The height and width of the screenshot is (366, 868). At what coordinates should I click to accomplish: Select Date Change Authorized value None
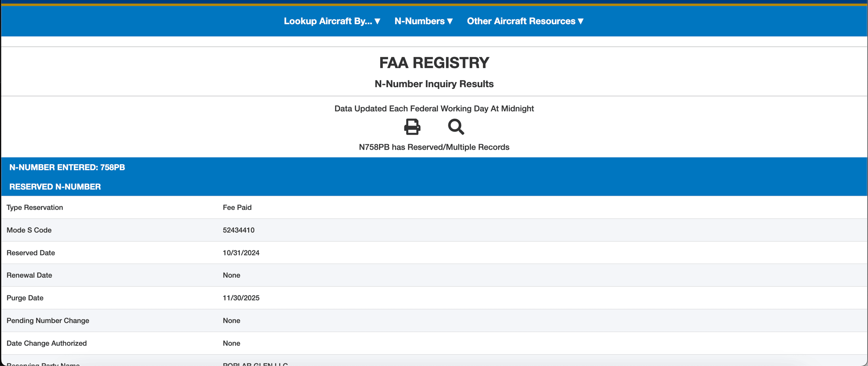click(x=231, y=343)
